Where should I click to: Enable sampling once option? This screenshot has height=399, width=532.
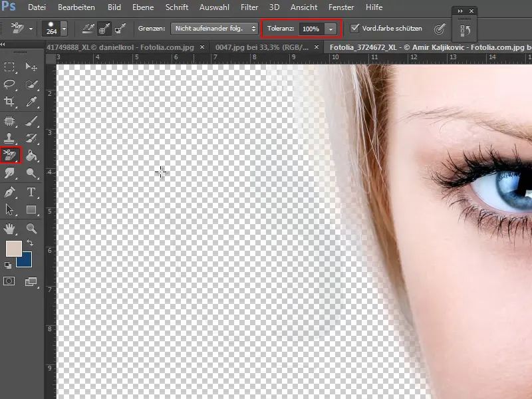(x=104, y=29)
